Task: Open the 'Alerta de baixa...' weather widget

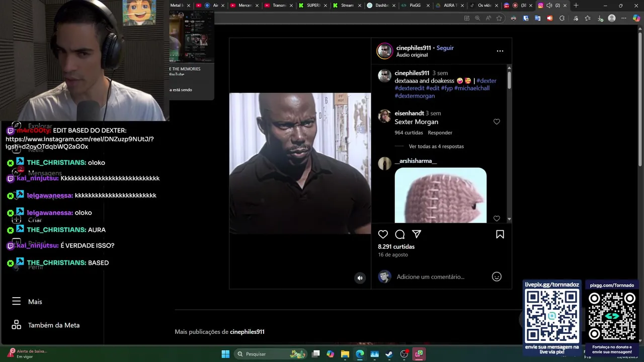Action: 27,353
